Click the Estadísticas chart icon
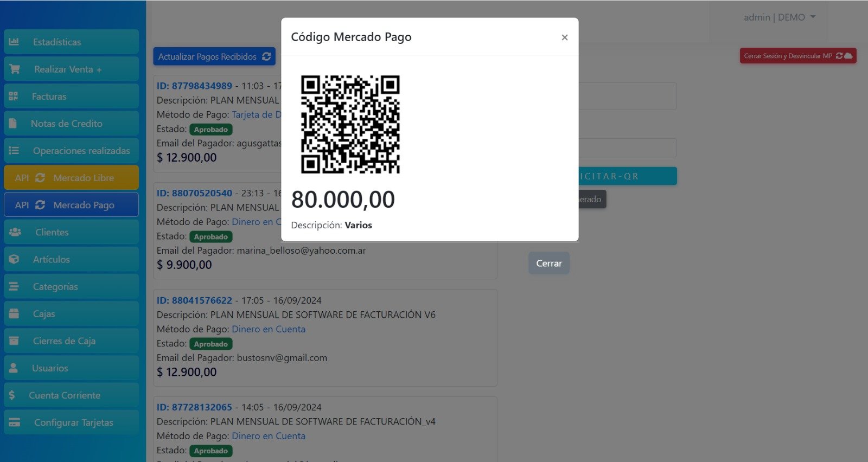This screenshot has width=868, height=462. coord(14,42)
